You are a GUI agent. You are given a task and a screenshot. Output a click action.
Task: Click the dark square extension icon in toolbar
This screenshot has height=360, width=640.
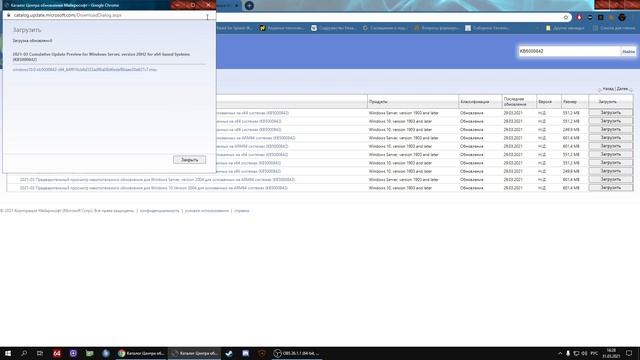pyautogui.click(x=600, y=18)
